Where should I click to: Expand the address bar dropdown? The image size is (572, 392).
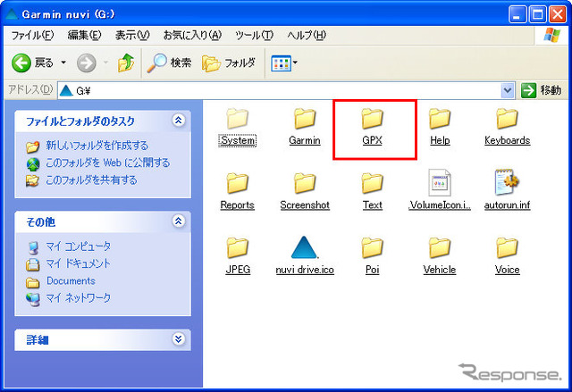tap(508, 90)
